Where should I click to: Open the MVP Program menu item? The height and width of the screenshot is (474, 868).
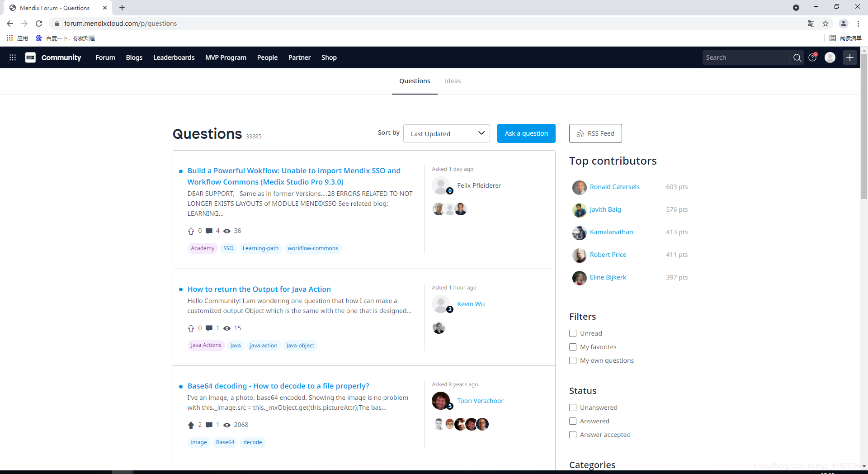[226, 57]
